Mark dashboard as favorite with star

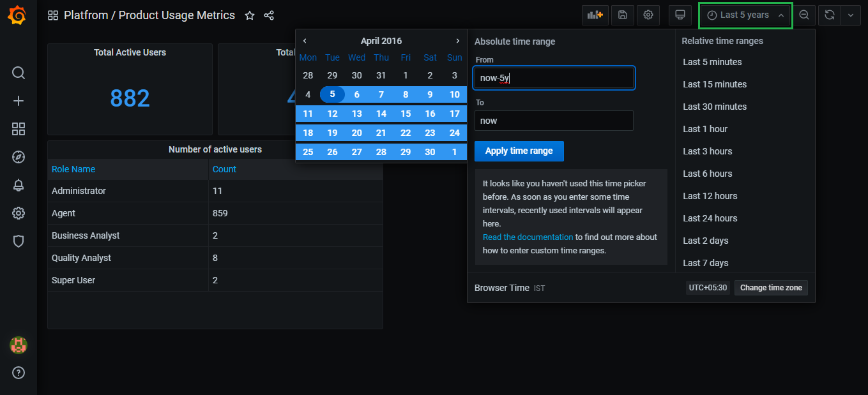click(250, 15)
